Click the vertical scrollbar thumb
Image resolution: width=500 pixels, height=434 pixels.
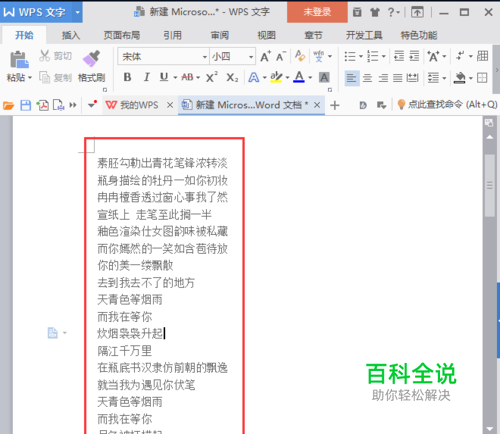tap(489, 185)
